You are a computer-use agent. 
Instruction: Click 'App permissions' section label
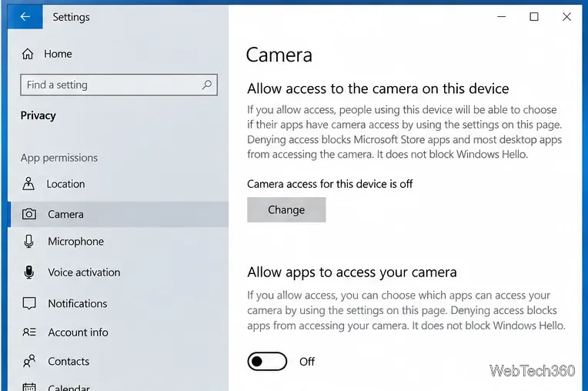[x=59, y=158]
